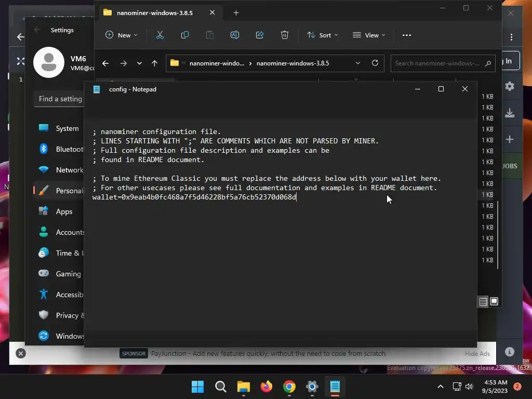
Task: Open Accounts settings category
Action: (59, 232)
